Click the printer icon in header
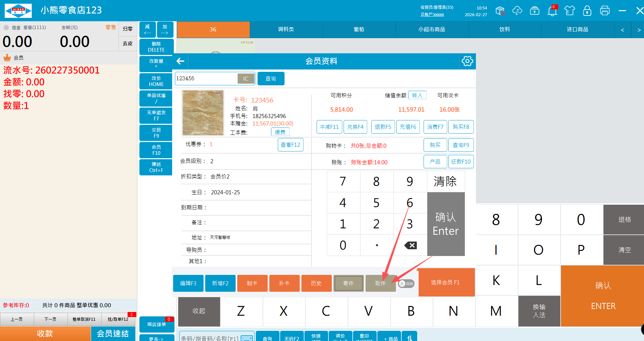The width and height of the screenshot is (644, 341). pyautogui.click(x=605, y=11)
